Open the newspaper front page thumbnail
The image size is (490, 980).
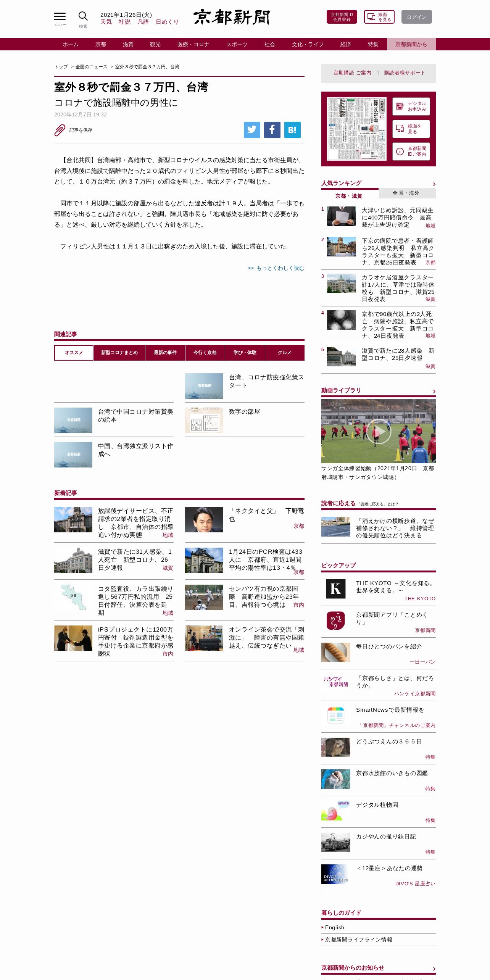tap(356, 129)
